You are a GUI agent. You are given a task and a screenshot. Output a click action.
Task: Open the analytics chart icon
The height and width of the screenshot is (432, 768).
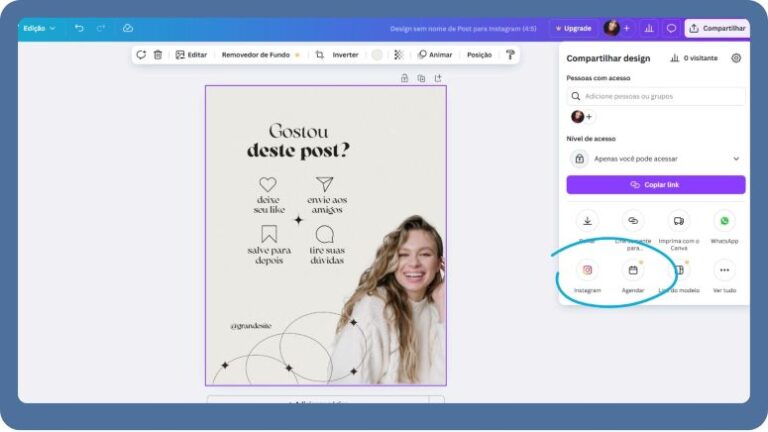pyautogui.click(x=649, y=28)
